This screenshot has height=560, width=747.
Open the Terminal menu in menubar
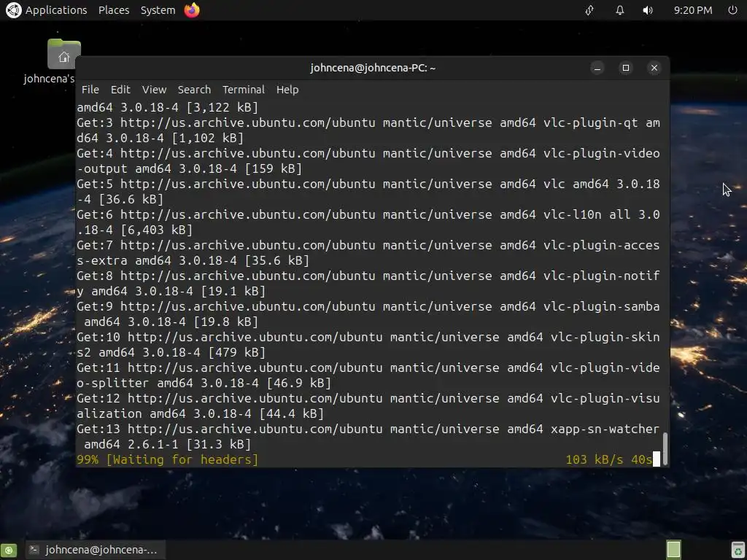[x=244, y=90]
